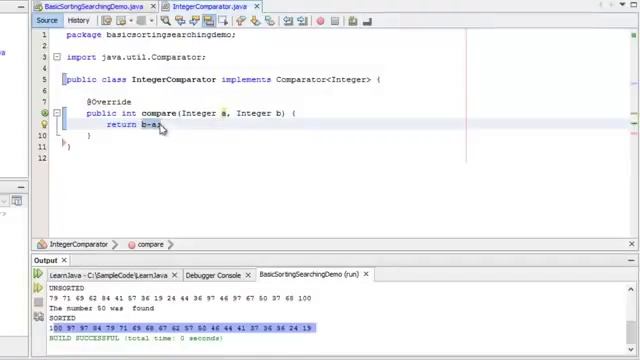
Task: Collapse the import fold on line 3
Action: (57, 57)
